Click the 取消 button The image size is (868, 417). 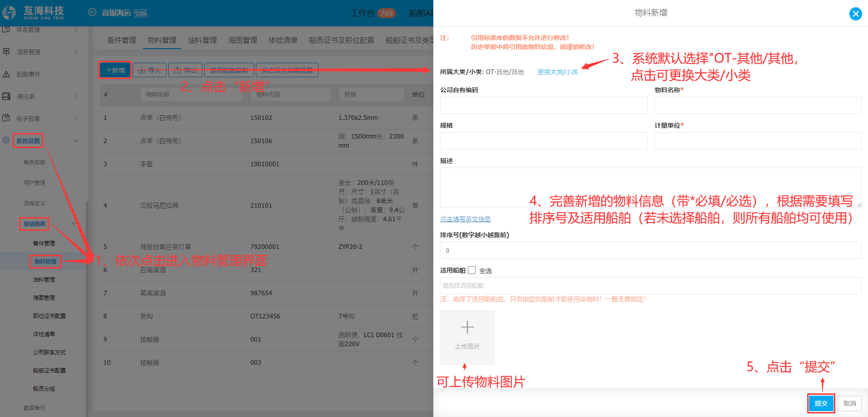(849, 403)
